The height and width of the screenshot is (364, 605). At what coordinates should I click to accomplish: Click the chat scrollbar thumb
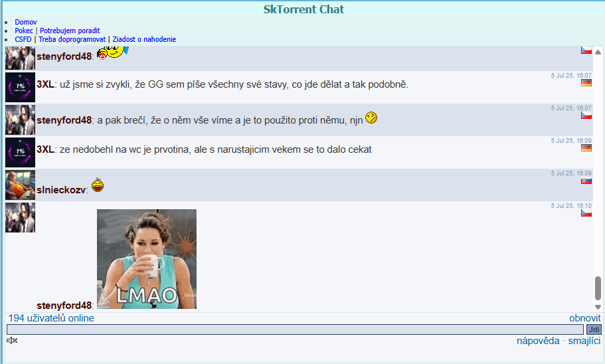click(598, 288)
